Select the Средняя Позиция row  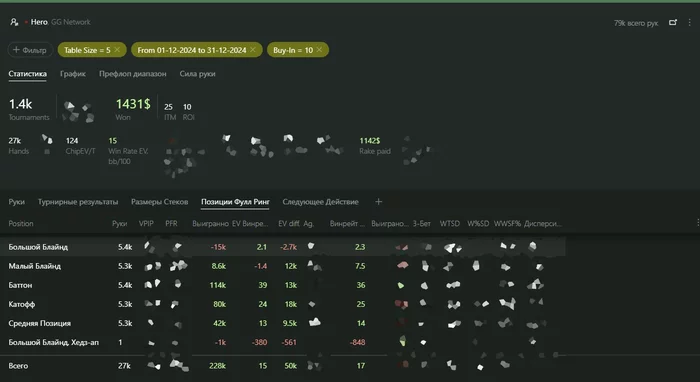coord(283,323)
